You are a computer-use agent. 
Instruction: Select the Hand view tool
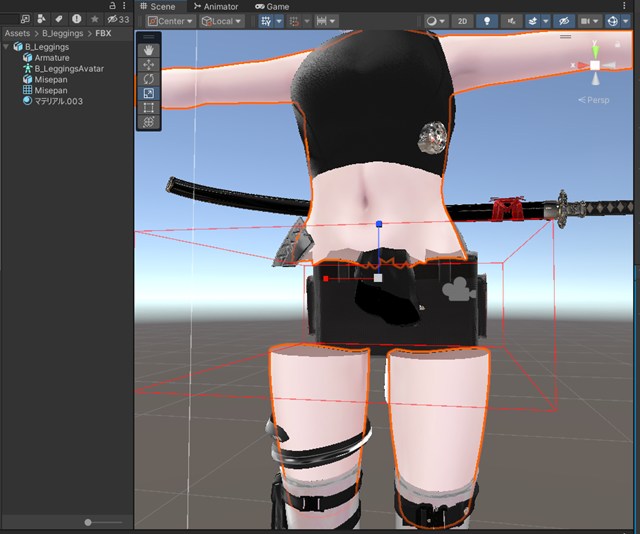(x=149, y=49)
